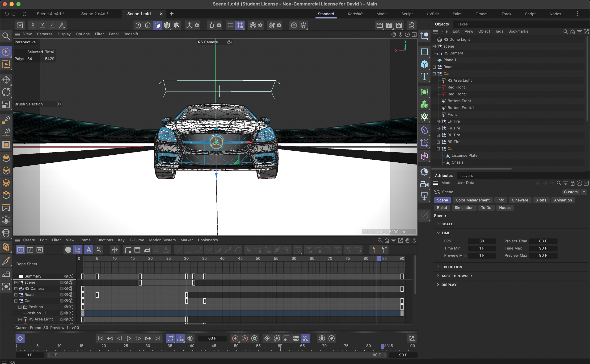Go to end of animation
The height and width of the screenshot is (364, 590).
tap(158, 338)
